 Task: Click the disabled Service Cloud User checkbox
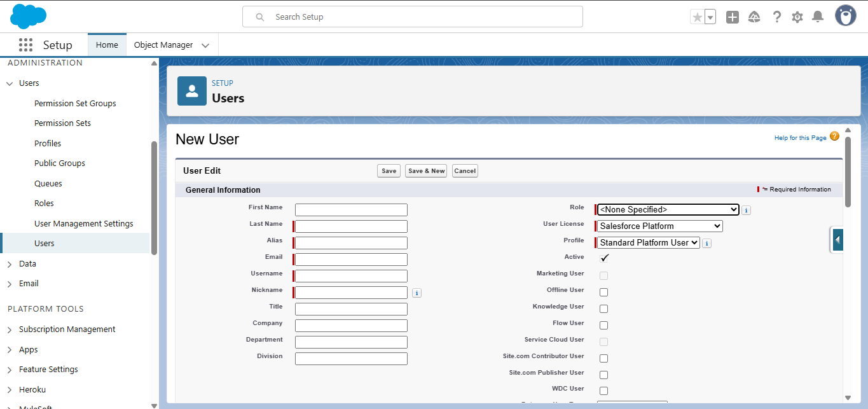(603, 342)
